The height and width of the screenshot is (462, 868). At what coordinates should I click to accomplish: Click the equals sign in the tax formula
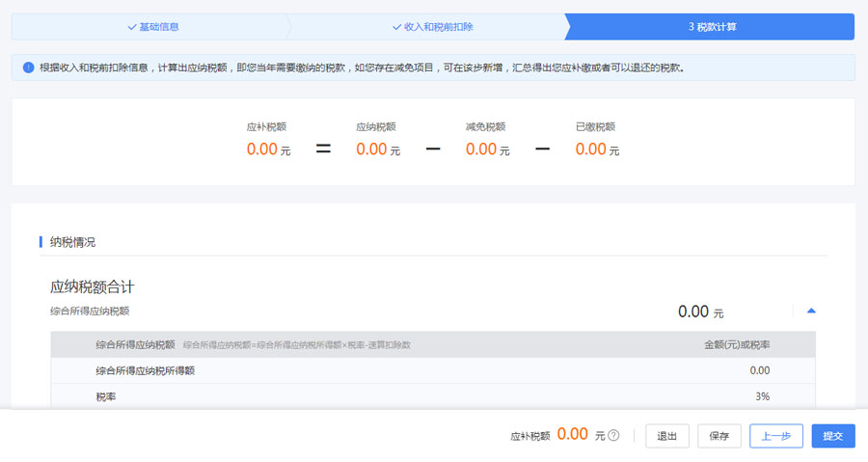[x=323, y=149]
